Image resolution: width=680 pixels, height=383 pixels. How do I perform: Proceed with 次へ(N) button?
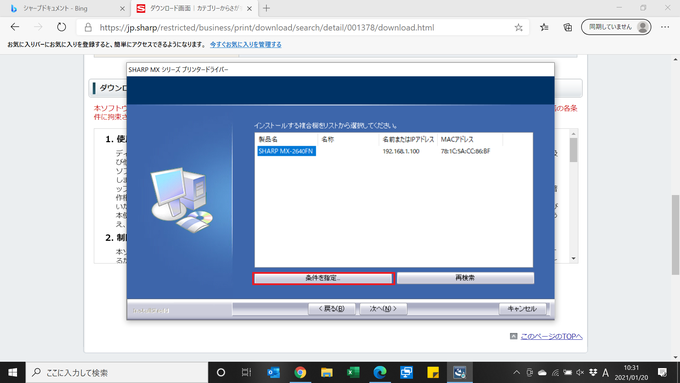[x=383, y=308]
